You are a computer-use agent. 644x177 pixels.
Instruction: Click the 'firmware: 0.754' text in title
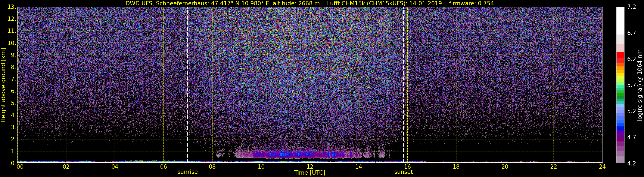coord(471,3)
